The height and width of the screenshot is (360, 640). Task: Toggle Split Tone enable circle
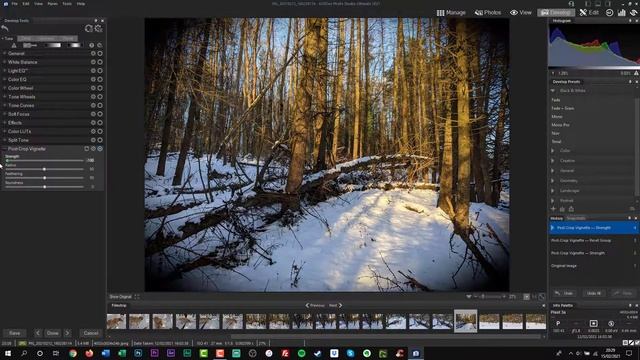pyautogui.click(x=100, y=140)
